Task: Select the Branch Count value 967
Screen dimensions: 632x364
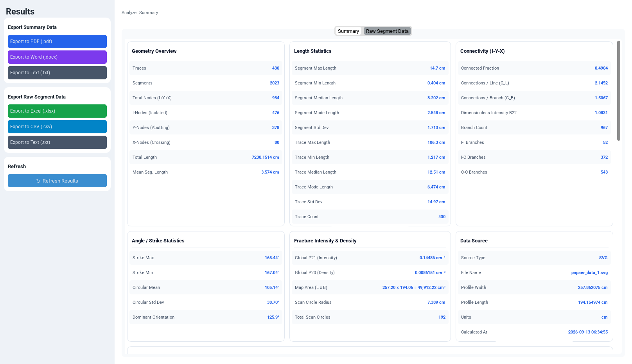Action: (x=604, y=127)
